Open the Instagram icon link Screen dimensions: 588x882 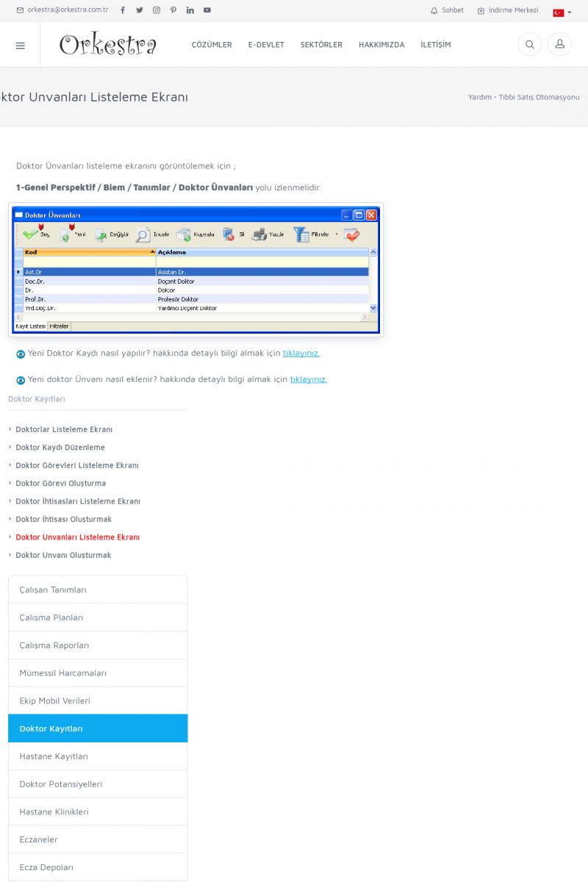tap(157, 10)
